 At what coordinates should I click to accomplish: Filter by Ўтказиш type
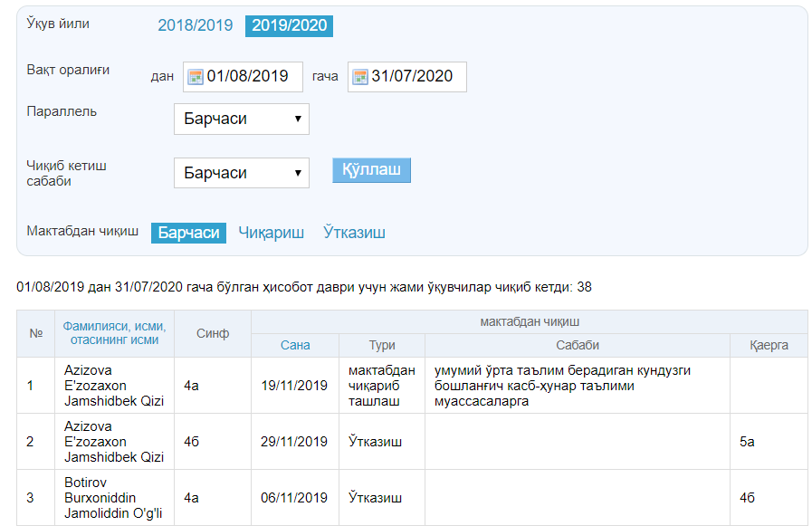tap(354, 233)
